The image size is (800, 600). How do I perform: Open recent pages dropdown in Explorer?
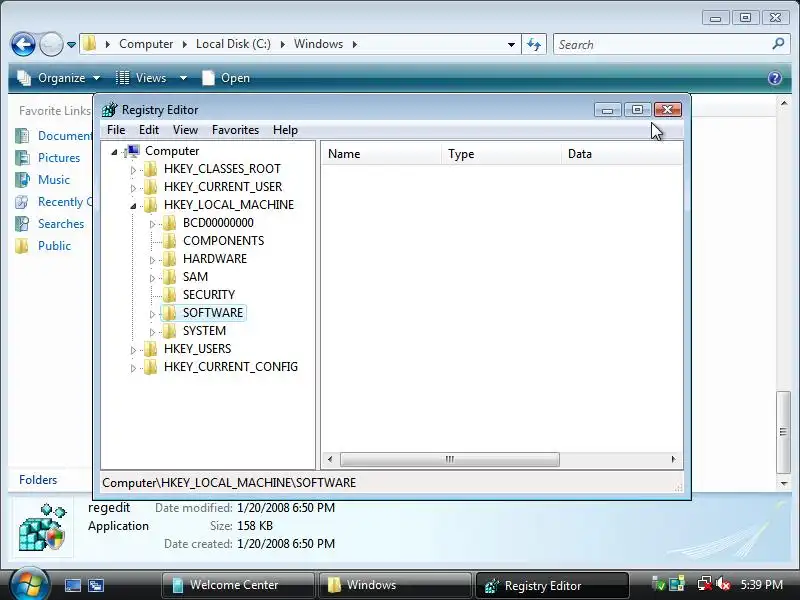pyautogui.click(x=71, y=45)
